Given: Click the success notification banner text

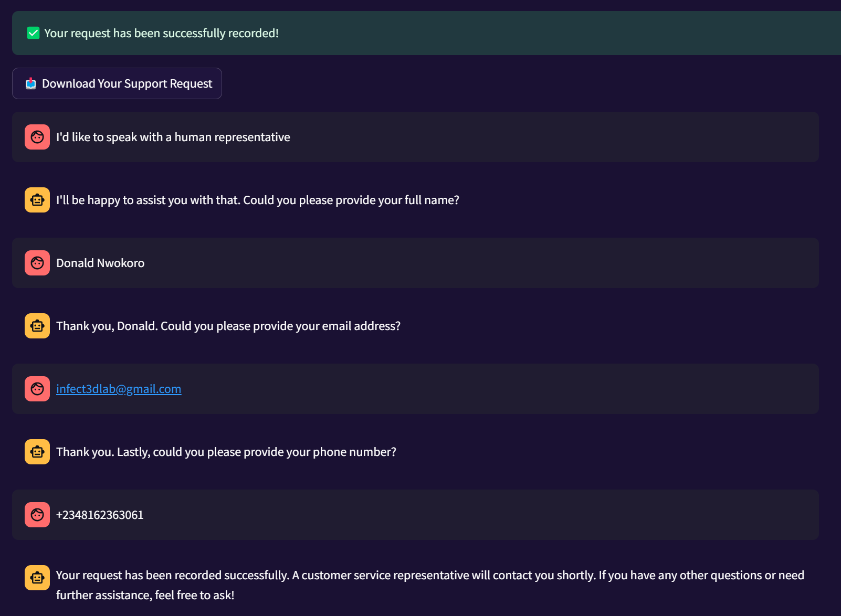Looking at the screenshot, I should click(161, 33).
